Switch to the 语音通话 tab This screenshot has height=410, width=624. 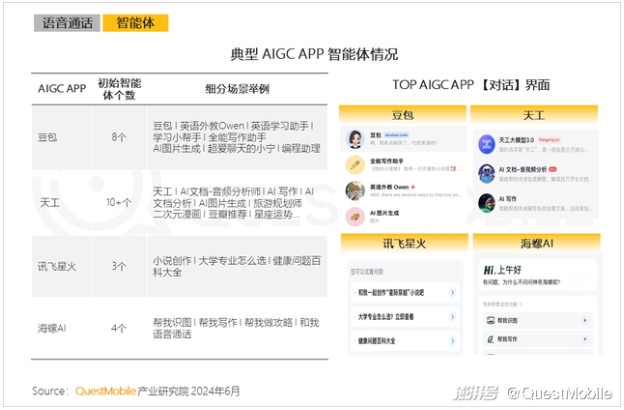[x=65, y=22]
